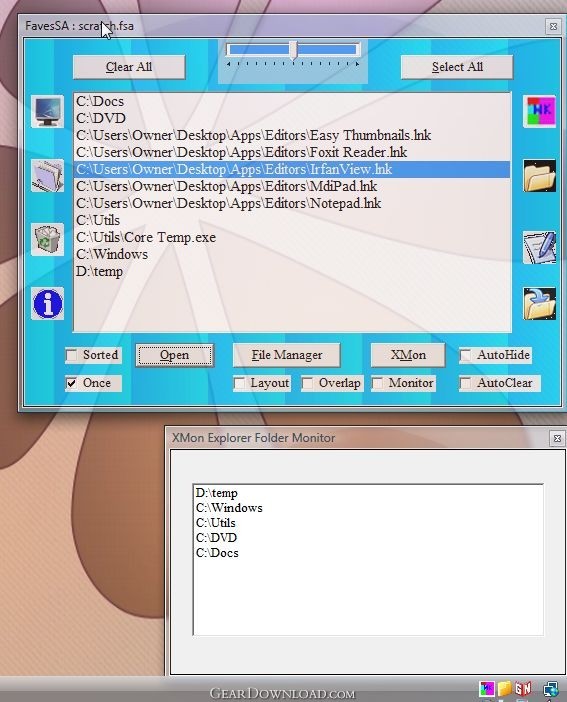Select the Notepad.lnk entry
Image resolution: width=567 pixels, height=702 pixels.
[292, 204]
